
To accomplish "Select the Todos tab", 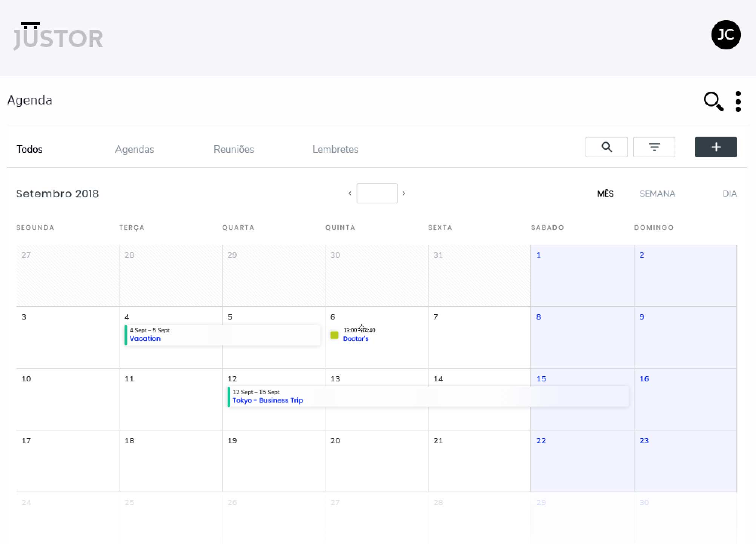I will [x=29, y=149].
